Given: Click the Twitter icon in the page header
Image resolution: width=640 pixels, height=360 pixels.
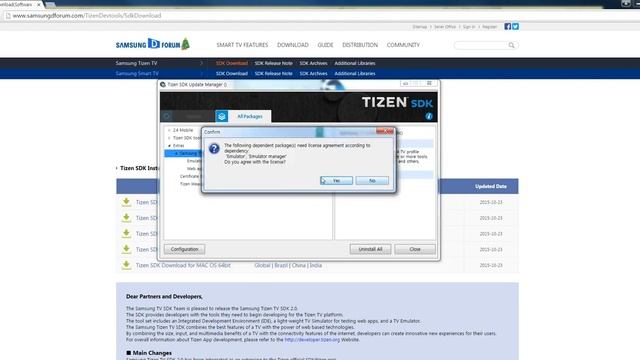Looking at the screenshot, I should [516, 27].
